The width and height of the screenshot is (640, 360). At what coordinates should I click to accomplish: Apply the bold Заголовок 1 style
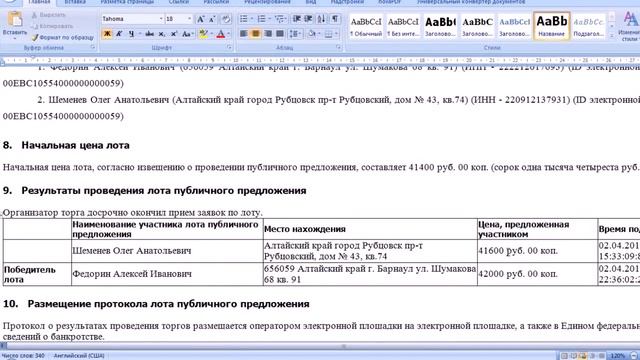(440, 27)
